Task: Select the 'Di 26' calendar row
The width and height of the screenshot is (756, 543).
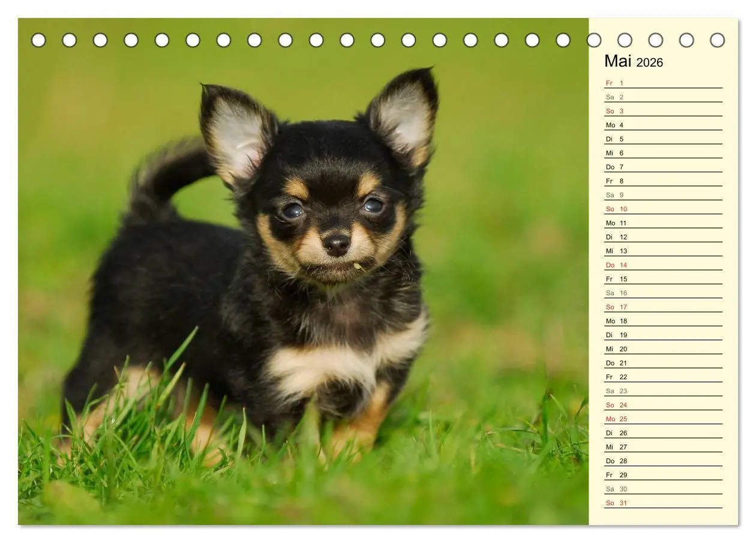Action: coord(663,433)
